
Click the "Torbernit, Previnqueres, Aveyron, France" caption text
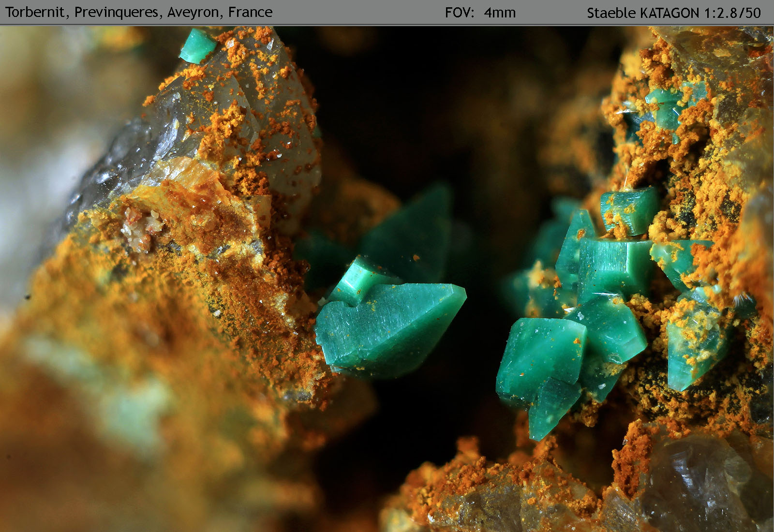[x=138, y=12]
